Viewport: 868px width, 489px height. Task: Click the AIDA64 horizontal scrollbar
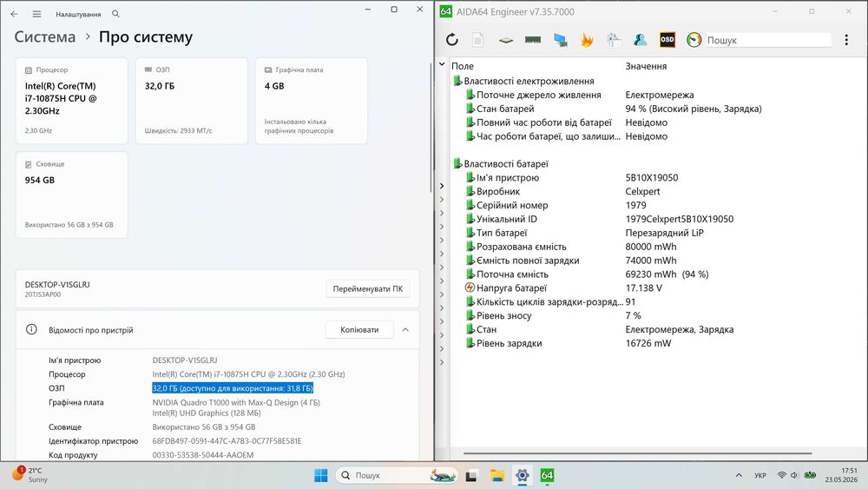(x=637, y=453)
